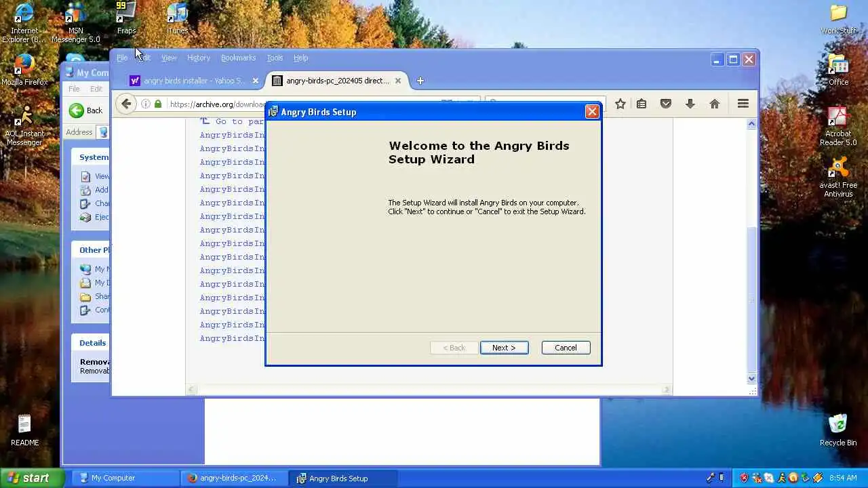Show bookmarks list icon in Firefox toolbar
868x488 pixels.
(642, 104)
